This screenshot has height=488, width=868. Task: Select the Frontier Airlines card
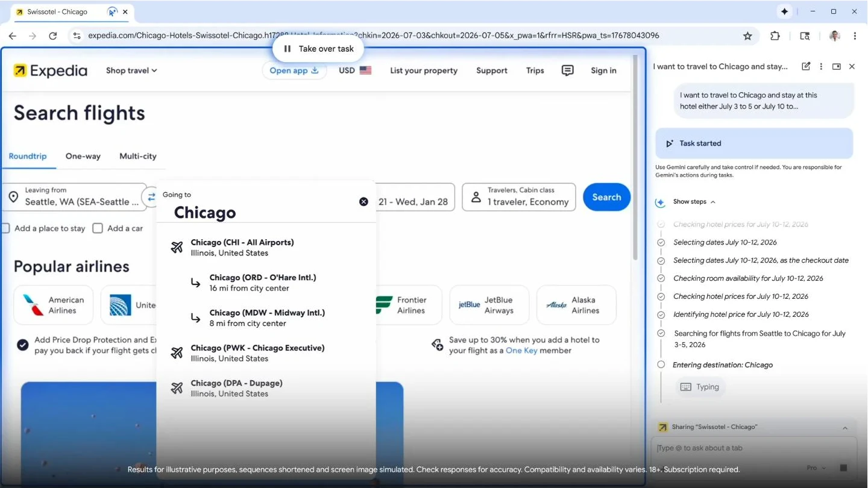click(x=409, y=305)
